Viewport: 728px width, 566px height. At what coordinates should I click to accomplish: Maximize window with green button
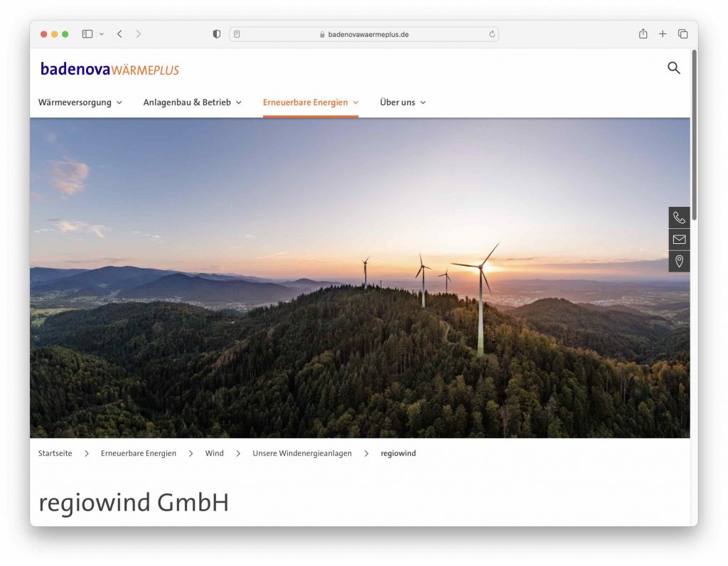65,34
